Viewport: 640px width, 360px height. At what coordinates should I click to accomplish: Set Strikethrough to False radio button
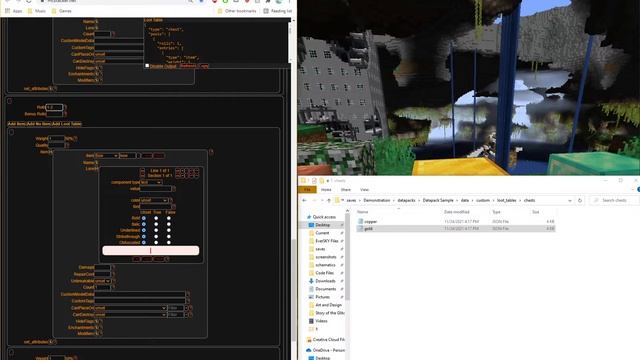(169, 236)
